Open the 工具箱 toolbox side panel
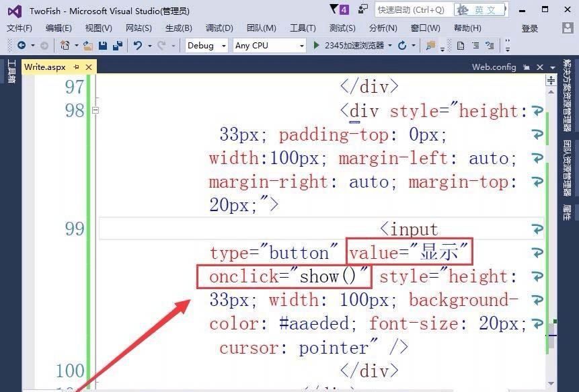 coord(11,71)
